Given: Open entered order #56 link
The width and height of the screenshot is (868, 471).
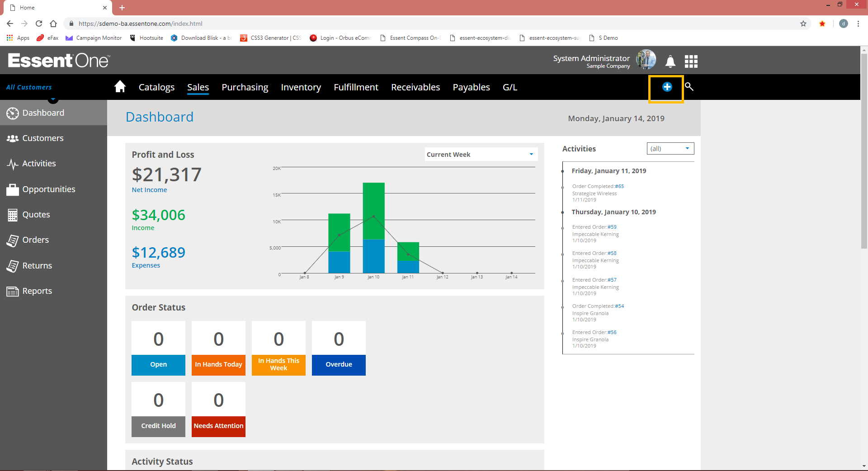Looking at the screenshot, I should click(612, 332).
